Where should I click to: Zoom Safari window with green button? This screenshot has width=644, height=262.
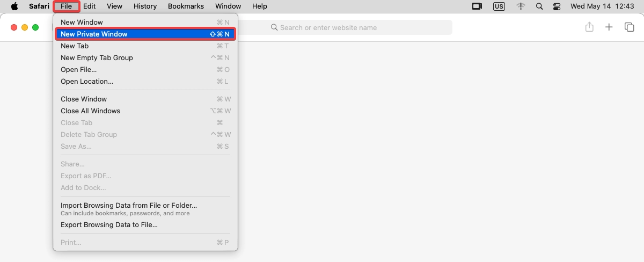pos(35,27)
